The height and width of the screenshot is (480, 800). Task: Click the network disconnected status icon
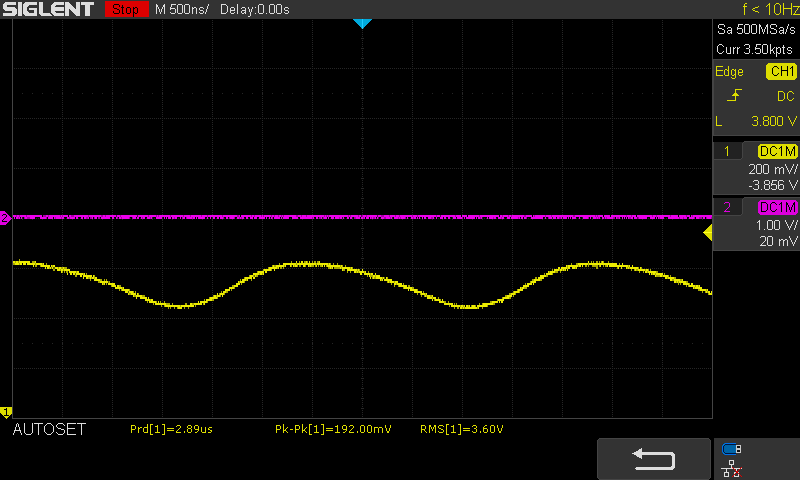point(732,469)
